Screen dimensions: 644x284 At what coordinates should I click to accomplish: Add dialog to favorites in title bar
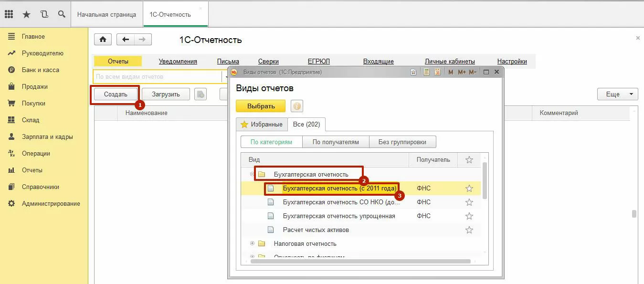click(x=414, y=72)
